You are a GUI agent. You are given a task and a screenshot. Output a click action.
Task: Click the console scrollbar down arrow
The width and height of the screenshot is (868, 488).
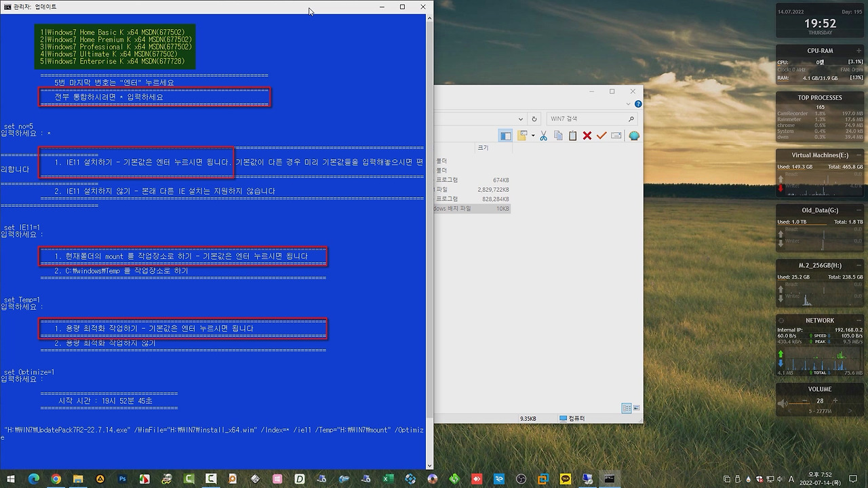click(x=430, y=466)
